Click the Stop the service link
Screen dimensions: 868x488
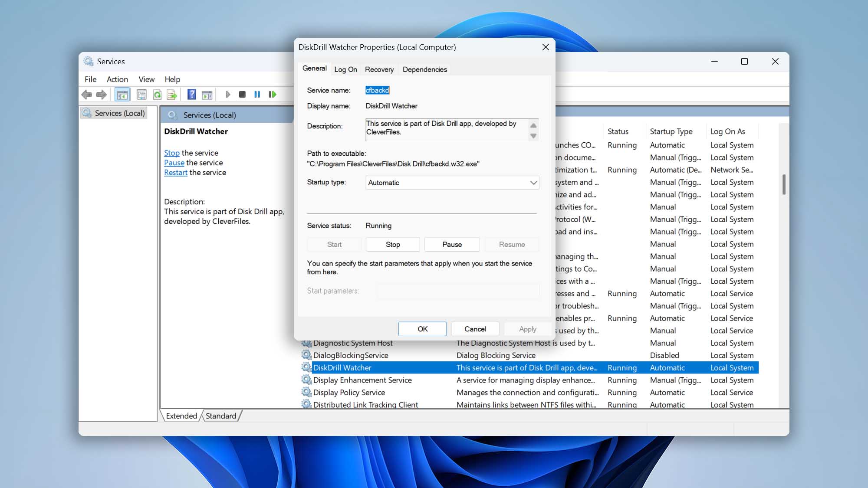(172, 153)
